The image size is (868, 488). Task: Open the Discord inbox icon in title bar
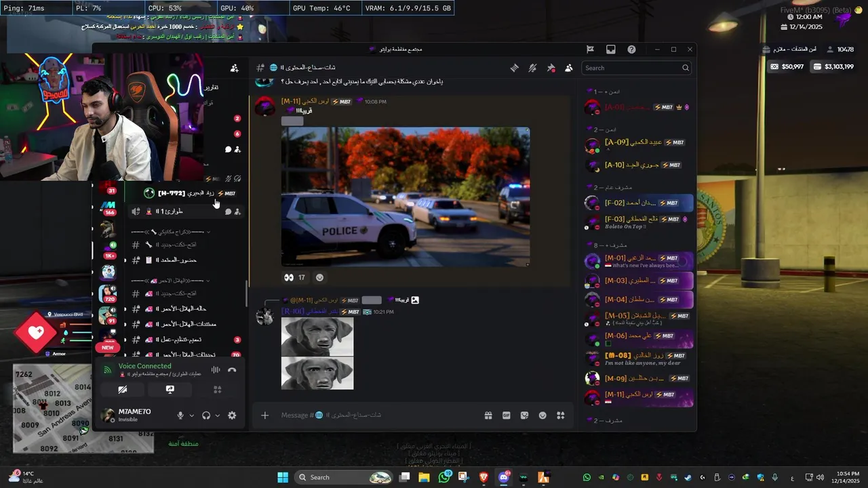pos(611,49)
